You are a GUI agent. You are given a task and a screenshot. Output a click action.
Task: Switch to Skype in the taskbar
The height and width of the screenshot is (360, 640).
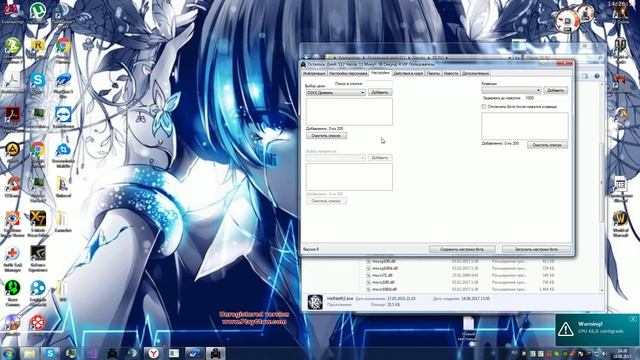[50, 353]
